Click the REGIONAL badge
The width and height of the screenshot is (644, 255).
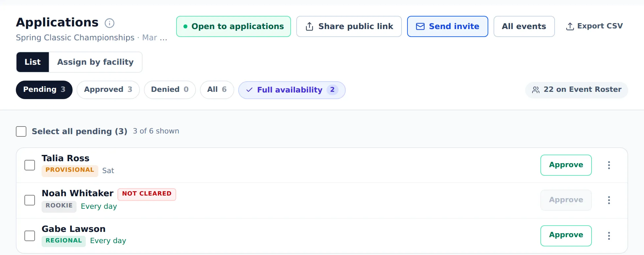(64, 241)
